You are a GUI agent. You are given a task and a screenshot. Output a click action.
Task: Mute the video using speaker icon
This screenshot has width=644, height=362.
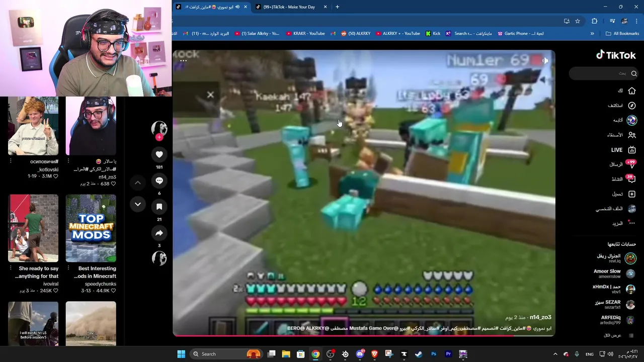coord(545,61)
